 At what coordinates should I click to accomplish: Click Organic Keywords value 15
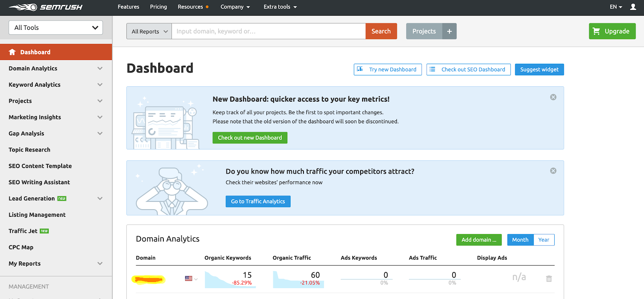click(x=247, y=275)
